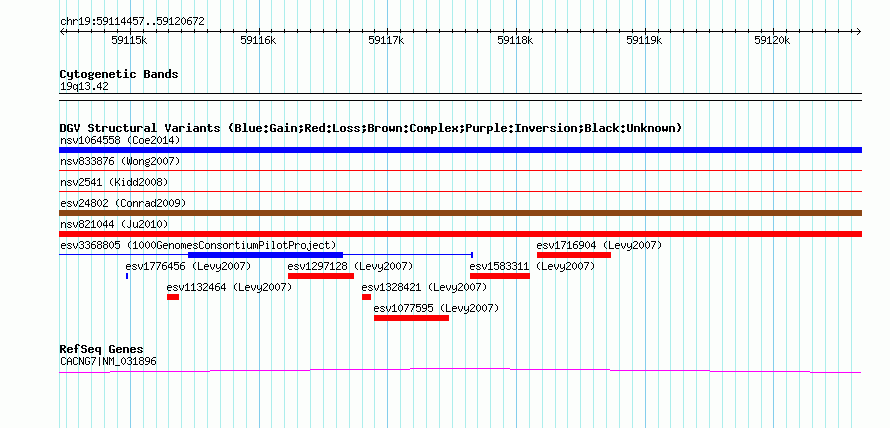Screen dimensions: 890x428
Task: Click the esv1583311 red variant bar
Action: coord(499,276)
